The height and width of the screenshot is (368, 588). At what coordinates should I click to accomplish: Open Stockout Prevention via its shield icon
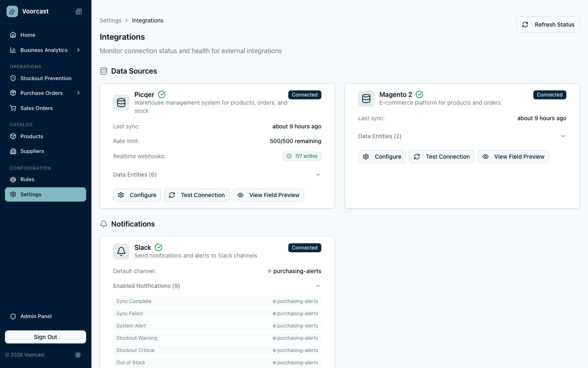[x=13, y=78]
